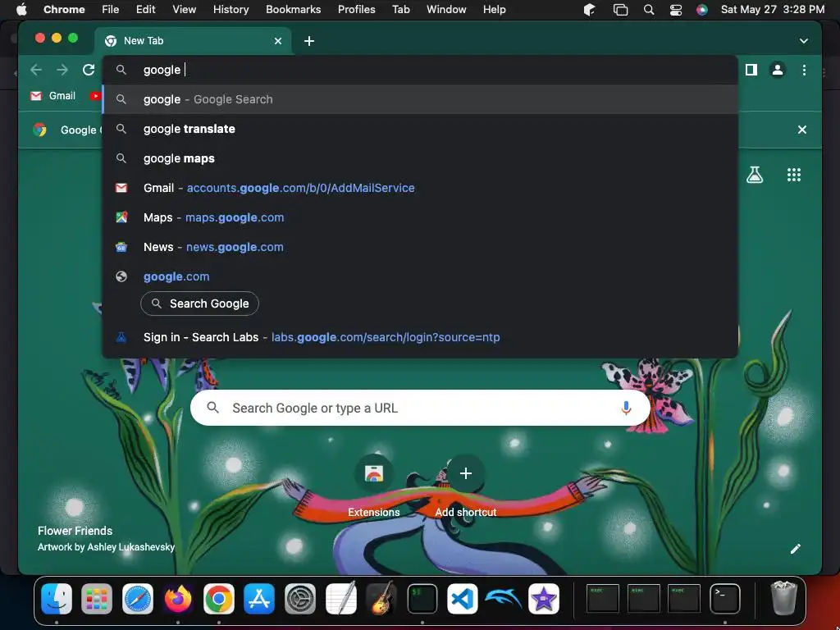Open App Store from the dock
840x630 pixels.
click(259, 598)
